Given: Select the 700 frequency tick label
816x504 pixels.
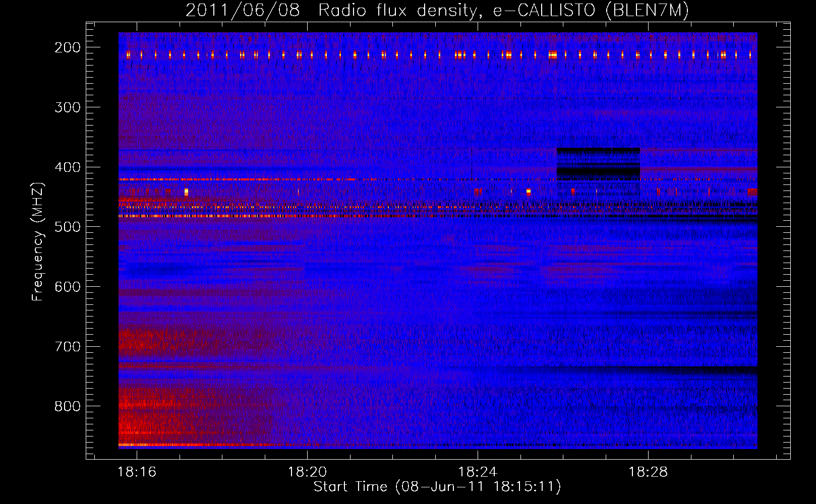Looking at the screenshot, I should click(68, 347).
